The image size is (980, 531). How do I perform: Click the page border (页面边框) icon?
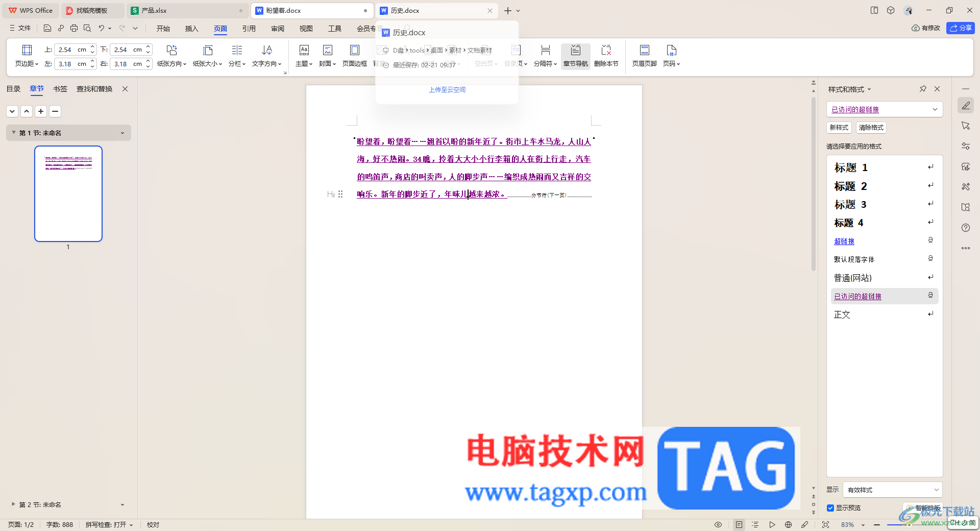[354, 50]
